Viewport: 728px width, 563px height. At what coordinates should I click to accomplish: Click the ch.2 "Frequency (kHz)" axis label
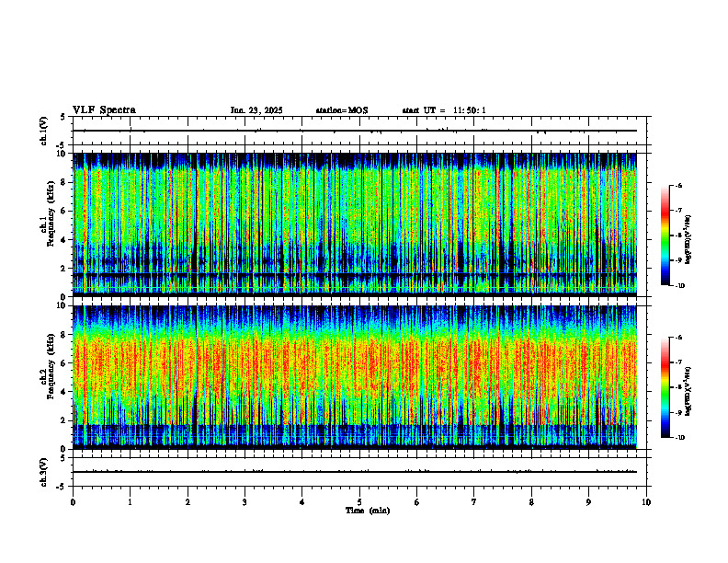tap(51, 365)
